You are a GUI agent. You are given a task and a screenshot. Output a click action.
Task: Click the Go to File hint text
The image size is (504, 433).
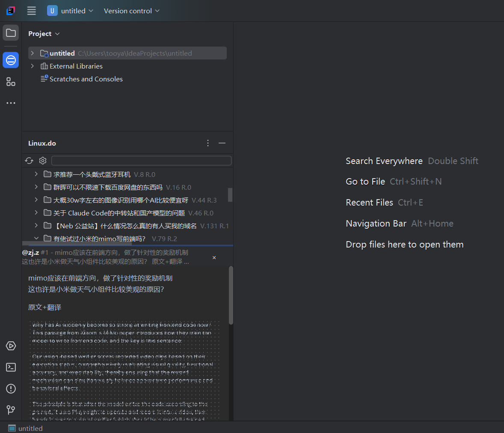pos(365,182)
